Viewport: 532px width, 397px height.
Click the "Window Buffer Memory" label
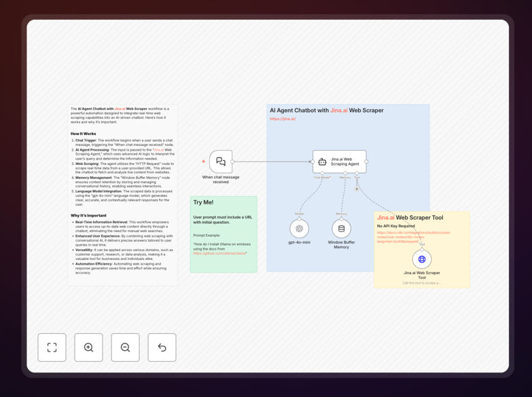point(341,244)
